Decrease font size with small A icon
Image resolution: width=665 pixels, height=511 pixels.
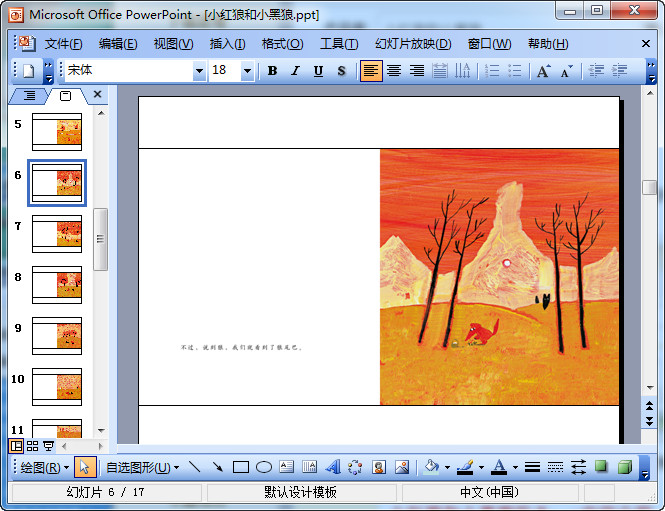(567, 71)
